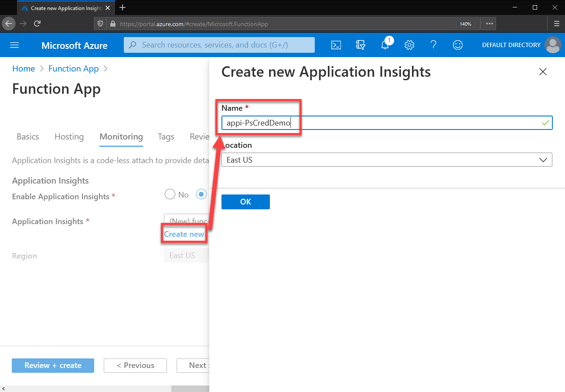This screenshot has height=392, width=565.
Task: Open the disabled Region East US field
Action: pyautogui.click(x=187, y=256)
